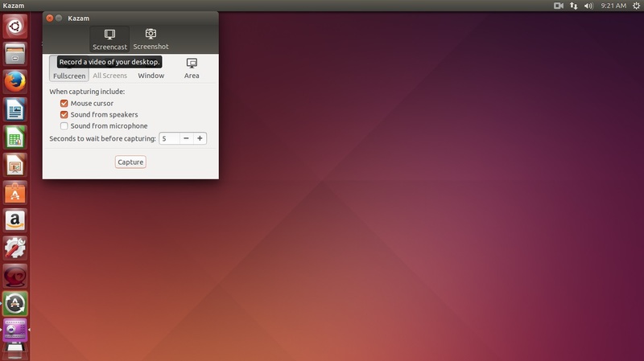
Task: Open LibreOffice Impress from launcher
Action: coord(15,165)
